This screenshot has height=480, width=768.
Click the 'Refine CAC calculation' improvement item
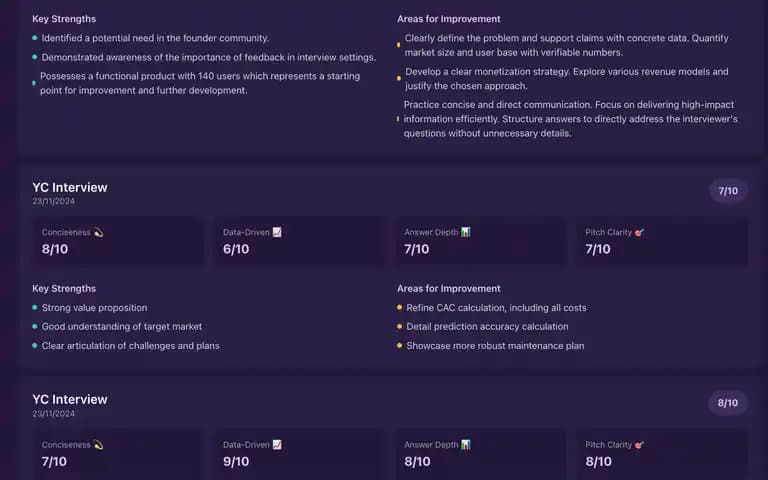click(x=492, y=308)
